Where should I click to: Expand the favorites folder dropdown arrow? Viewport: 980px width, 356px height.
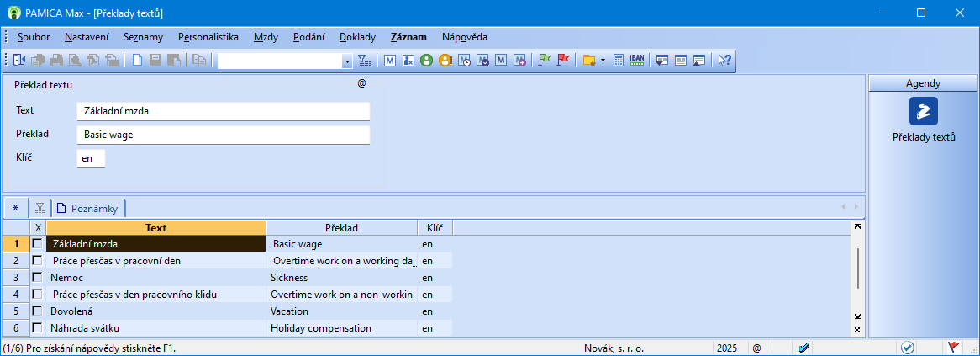603,61
